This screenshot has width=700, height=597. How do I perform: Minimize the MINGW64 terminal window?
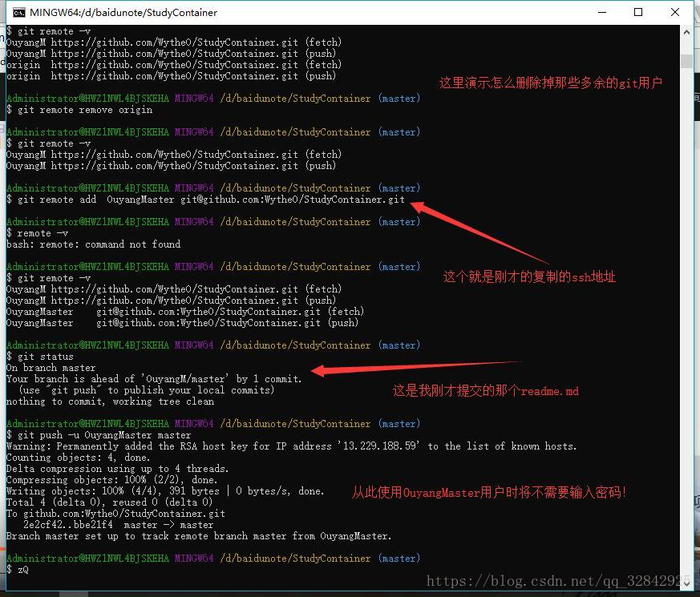(602, 13)
